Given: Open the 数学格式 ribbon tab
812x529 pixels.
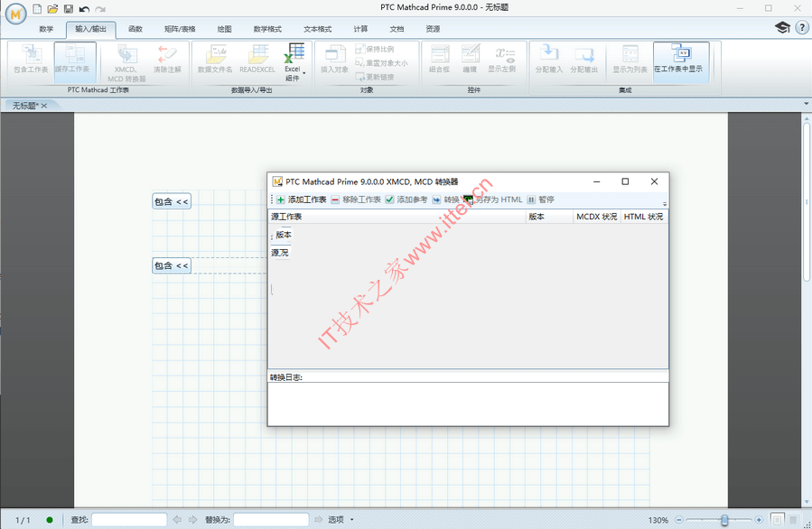Looking at the screenshot, I should pos(267,29).
